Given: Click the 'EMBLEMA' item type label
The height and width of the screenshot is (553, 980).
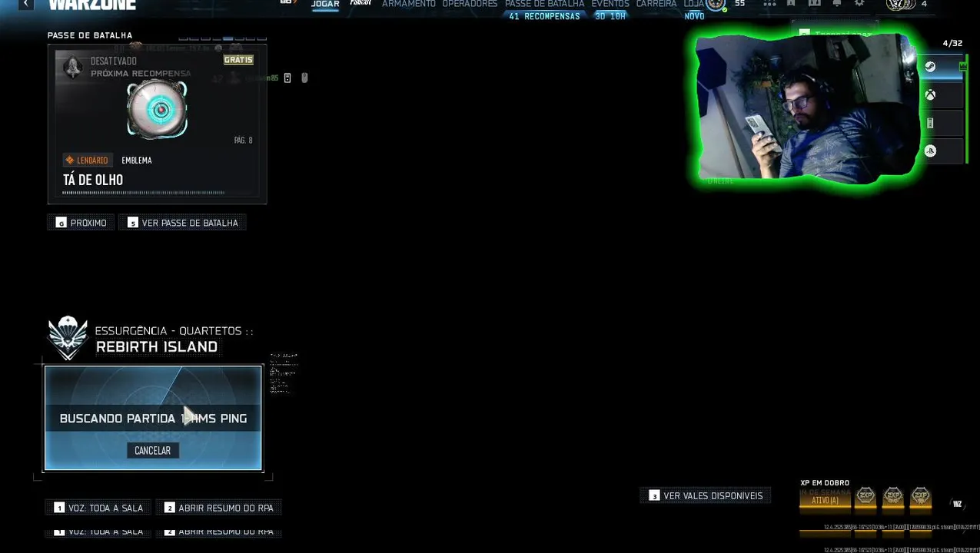Looking at the screenshot, I should [x=137, y=161].
